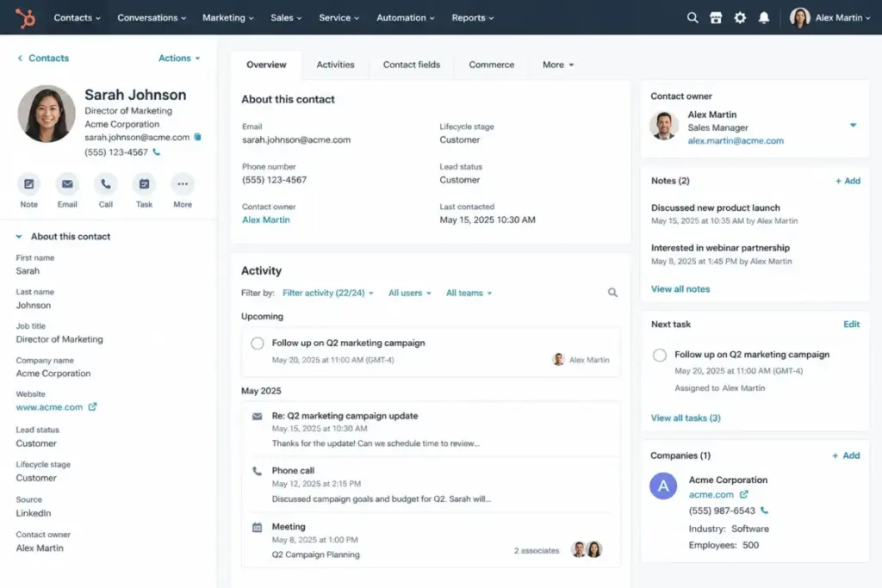Image resolution: width=882 pixels, height=588 pixels.
Task: Open the acme.com company link
Action: (x=711, y=495)
